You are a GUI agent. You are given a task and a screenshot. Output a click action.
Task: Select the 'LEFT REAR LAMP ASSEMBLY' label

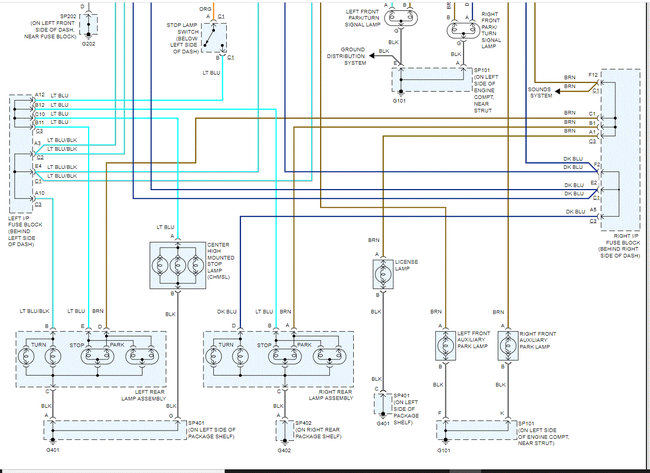(x=143, y=395)
